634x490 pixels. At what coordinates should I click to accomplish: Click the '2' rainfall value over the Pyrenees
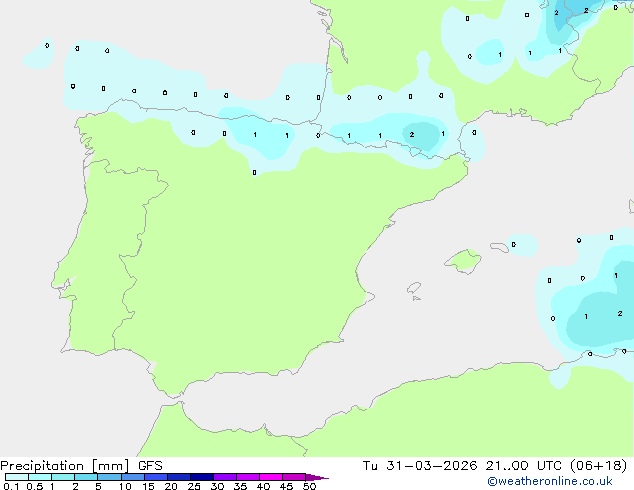[412, 135]
